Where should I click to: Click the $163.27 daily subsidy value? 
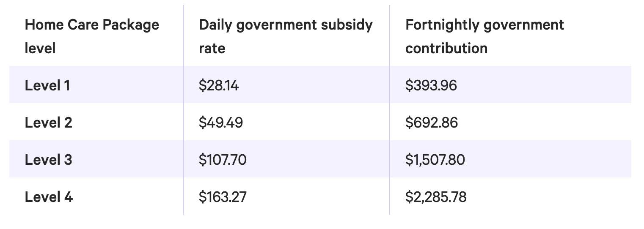(223, 197)
